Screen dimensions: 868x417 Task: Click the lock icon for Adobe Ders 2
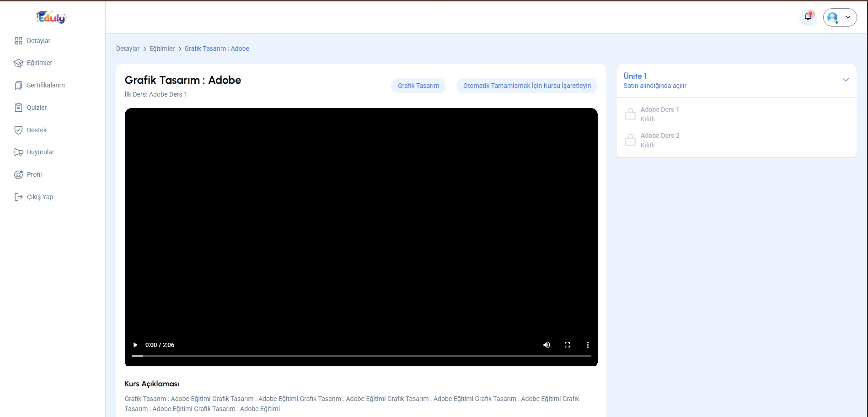coord(631,140)
